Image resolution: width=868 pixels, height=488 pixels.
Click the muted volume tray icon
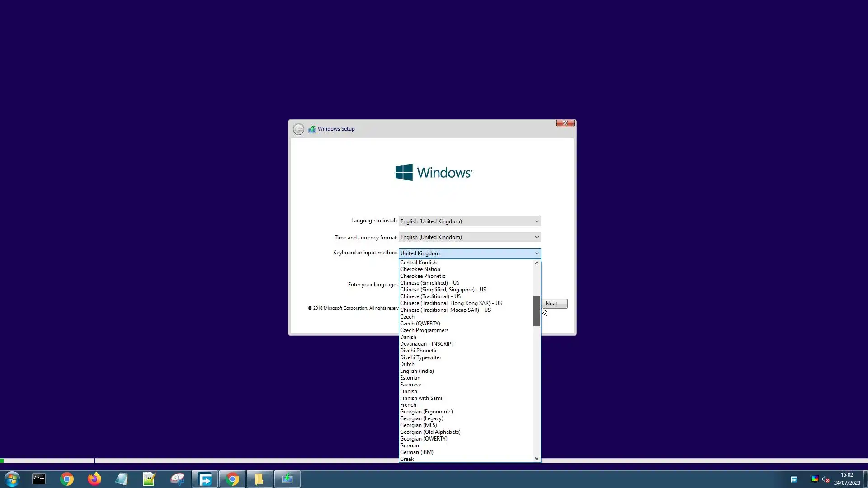coord(826,479)
